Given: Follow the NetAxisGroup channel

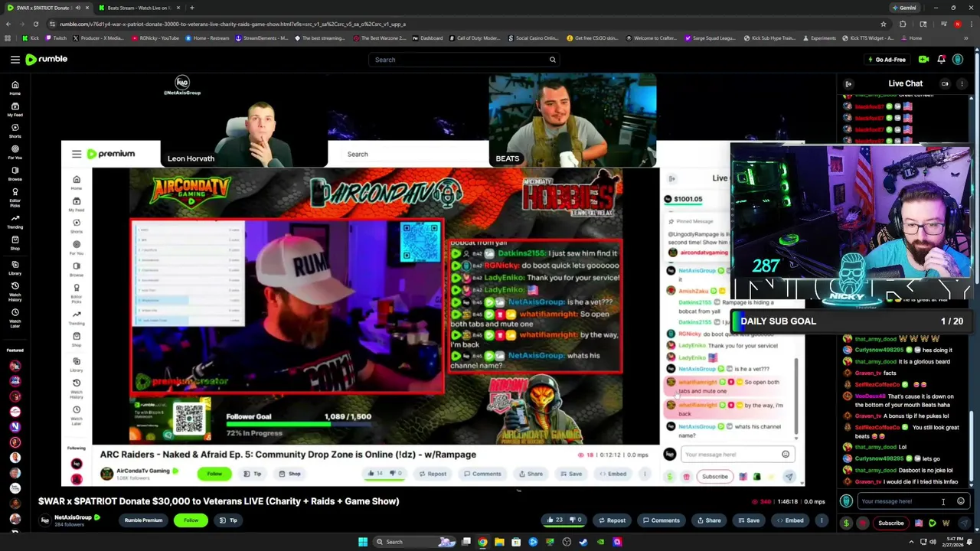Looking at the screenshot, I should tap(191, 520).
